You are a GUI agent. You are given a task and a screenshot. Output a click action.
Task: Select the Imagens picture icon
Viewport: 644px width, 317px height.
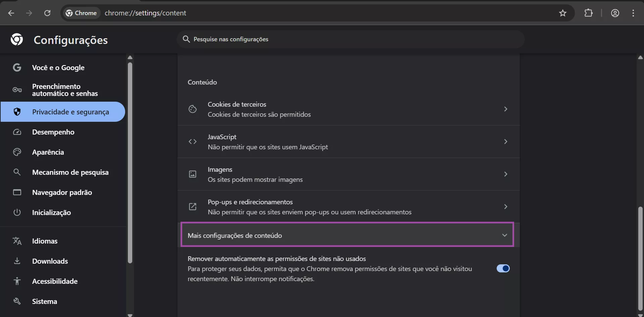tap(193, 174)
